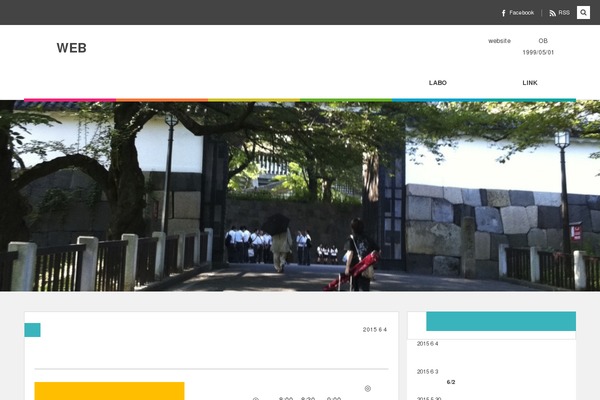Click the 1999/05/01 date text
The image size is (600, 400).
point(538,52)
